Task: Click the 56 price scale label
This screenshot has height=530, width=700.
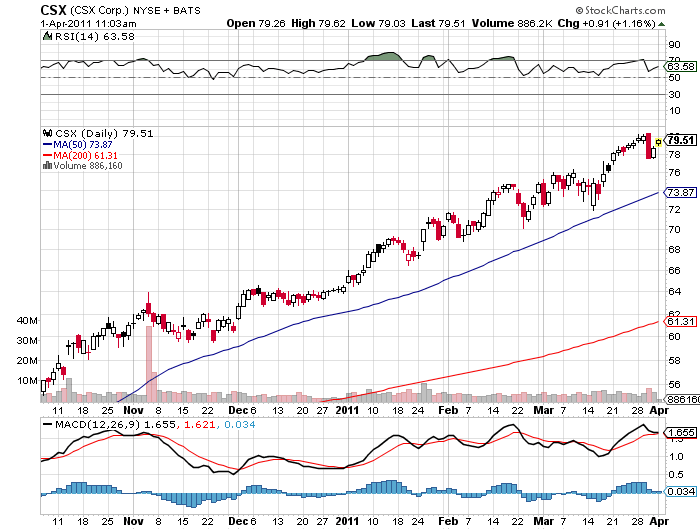Action: [x=674, y=384]
